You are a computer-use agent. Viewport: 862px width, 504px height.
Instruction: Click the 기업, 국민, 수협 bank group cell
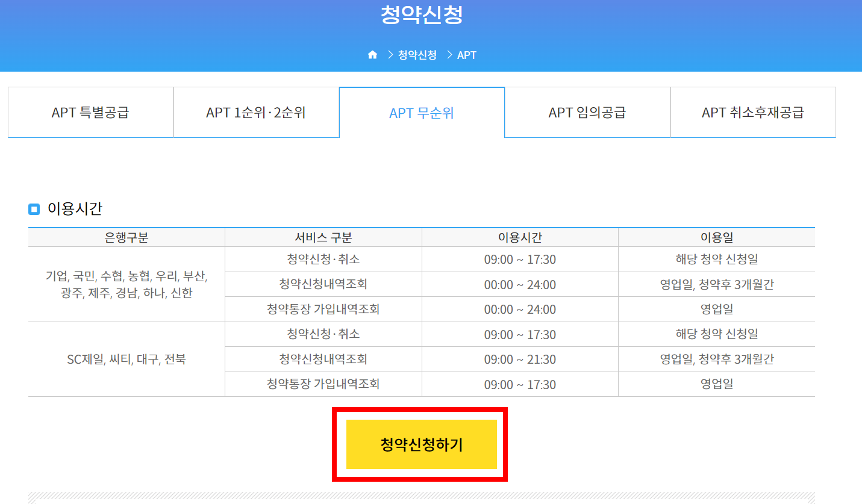point(126,284)
